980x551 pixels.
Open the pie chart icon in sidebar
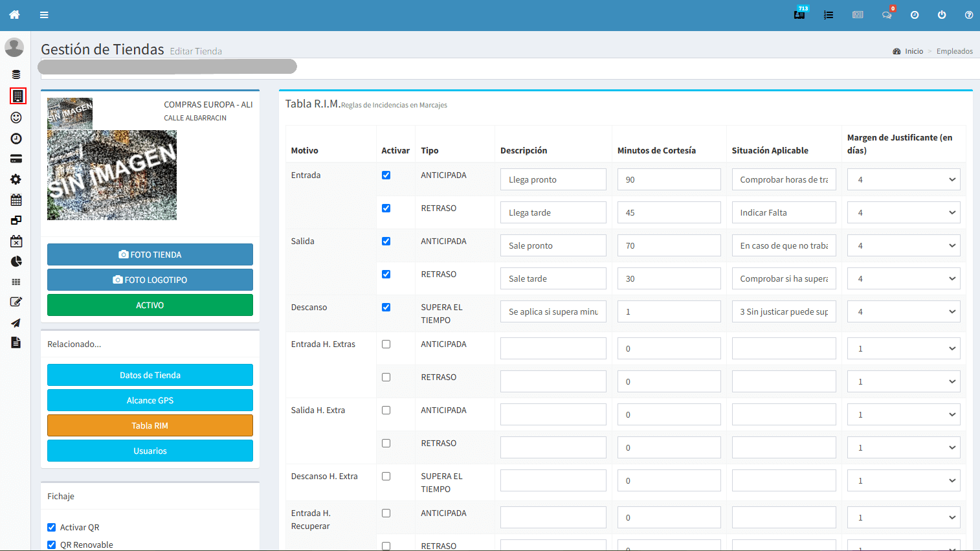click(x=16, y=261)
